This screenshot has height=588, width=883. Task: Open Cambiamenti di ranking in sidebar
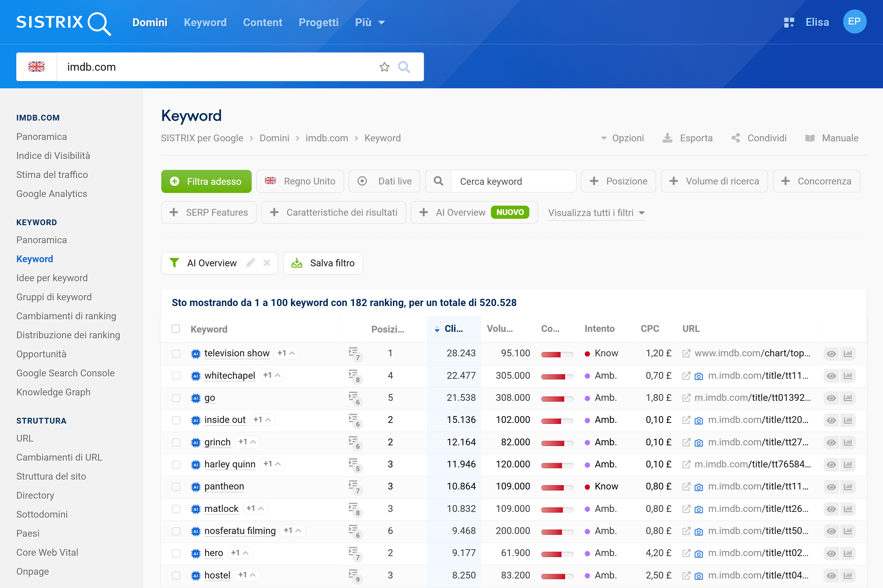click(x=66, y=316)
